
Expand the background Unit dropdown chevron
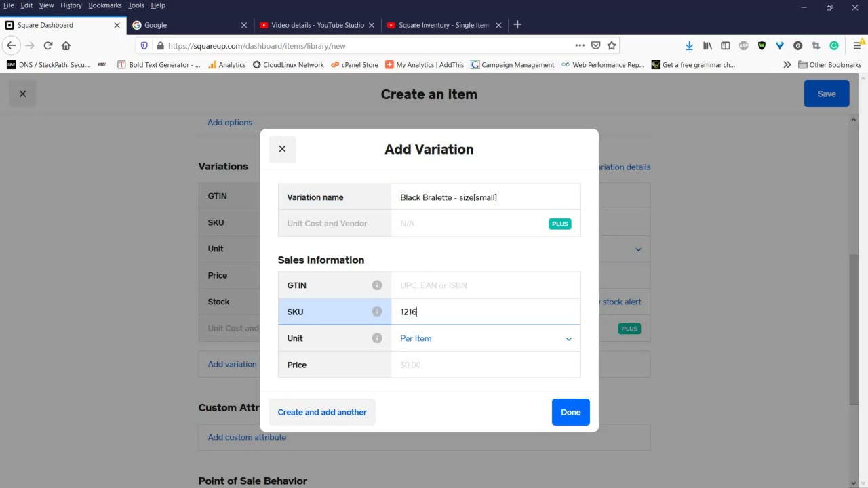[x=638, y=249]
